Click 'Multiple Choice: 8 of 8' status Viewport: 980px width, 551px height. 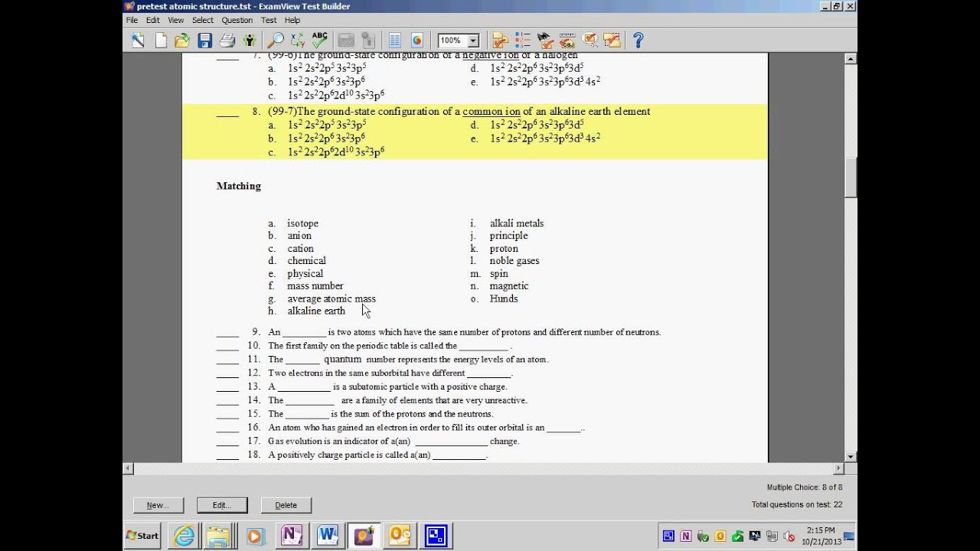pos(805,487)
